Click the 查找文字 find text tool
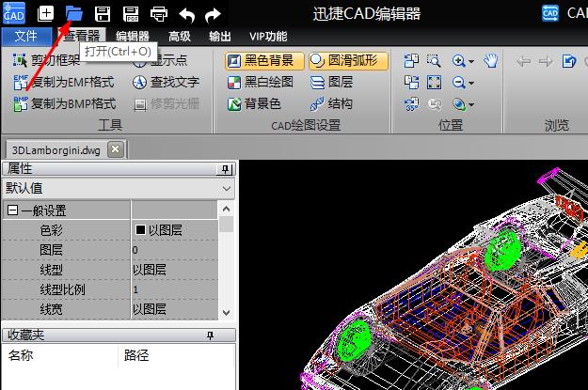The image size is (588, 390). [166, 82]
